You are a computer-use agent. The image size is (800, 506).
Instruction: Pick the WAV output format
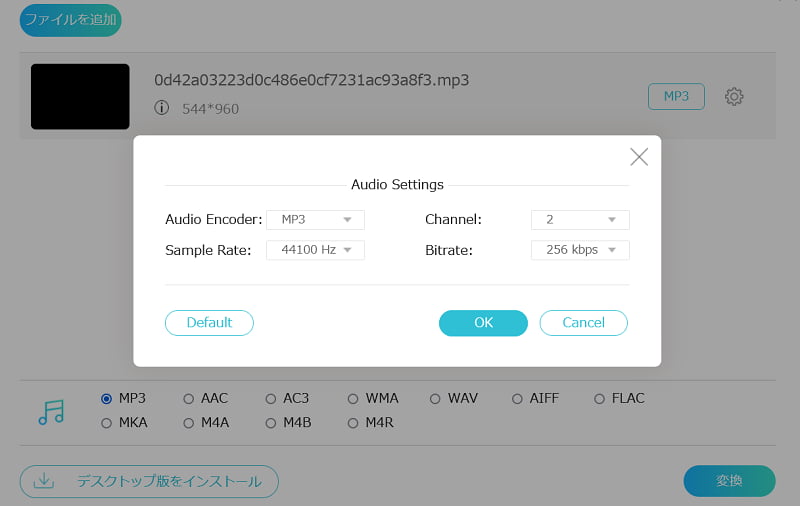(x=435, y=398)
